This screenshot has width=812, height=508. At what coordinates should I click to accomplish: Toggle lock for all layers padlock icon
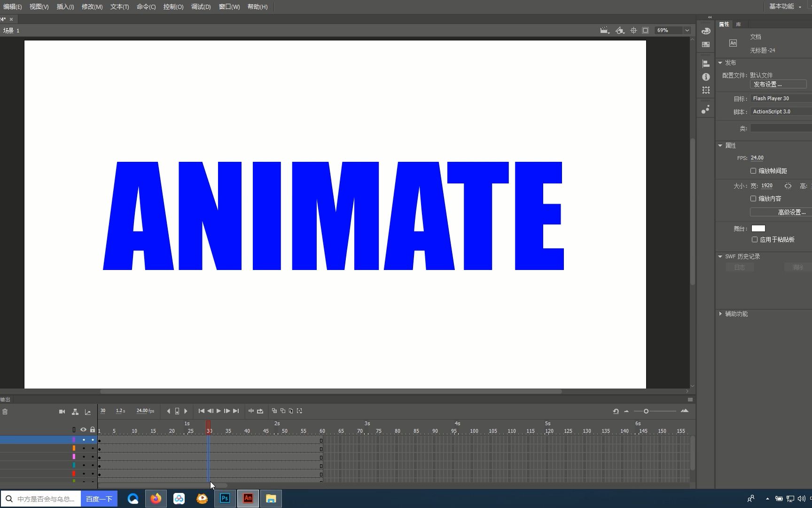[x=93, y=429]
